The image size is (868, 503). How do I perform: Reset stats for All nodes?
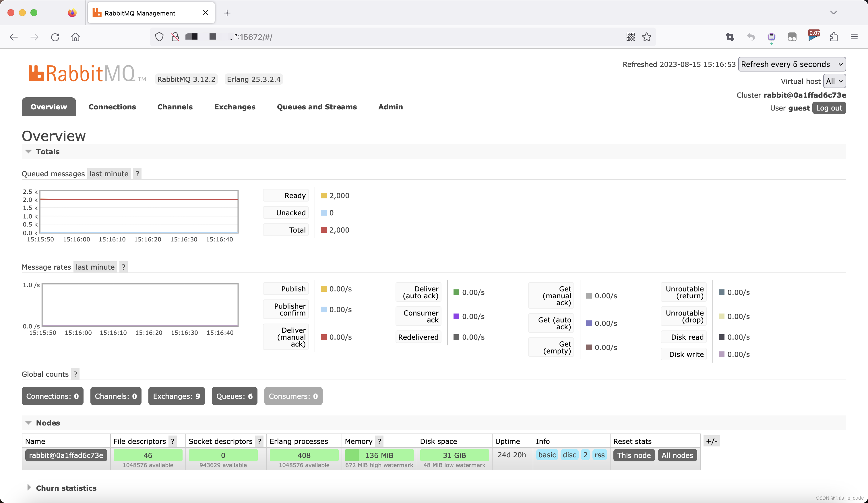pyautogui.click(x=677, y=455)
